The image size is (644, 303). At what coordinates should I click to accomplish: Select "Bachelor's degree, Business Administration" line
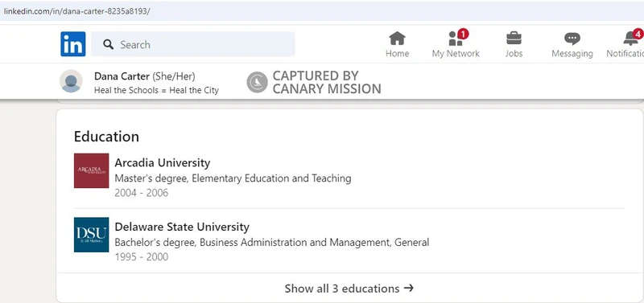(272, 242)
